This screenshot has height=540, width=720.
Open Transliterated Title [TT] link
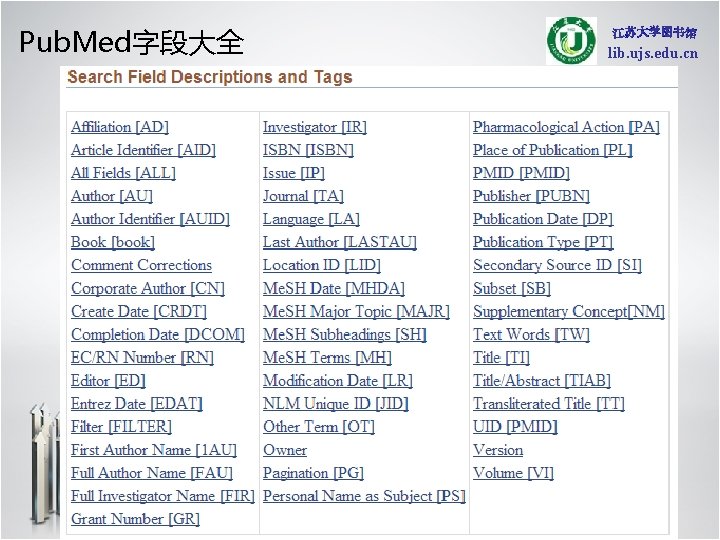[x=549, y=404]
